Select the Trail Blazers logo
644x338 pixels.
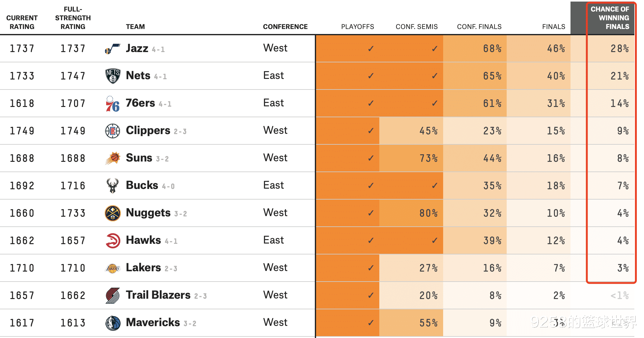(x=113, y=296)
